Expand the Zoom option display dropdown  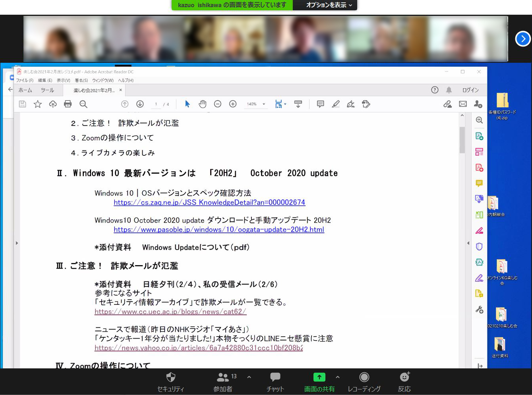[x=329, y=5]
